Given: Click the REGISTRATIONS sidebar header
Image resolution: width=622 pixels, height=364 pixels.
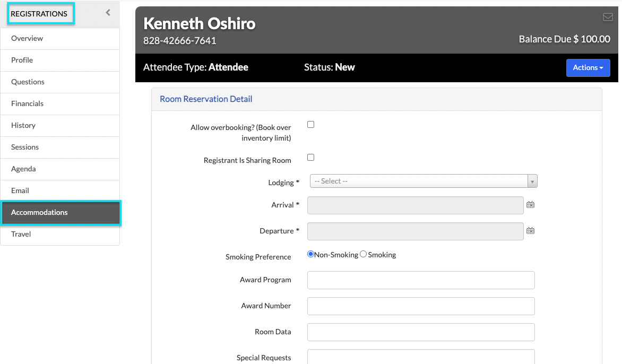Looking at the screenshot, I should click(39, 14).
